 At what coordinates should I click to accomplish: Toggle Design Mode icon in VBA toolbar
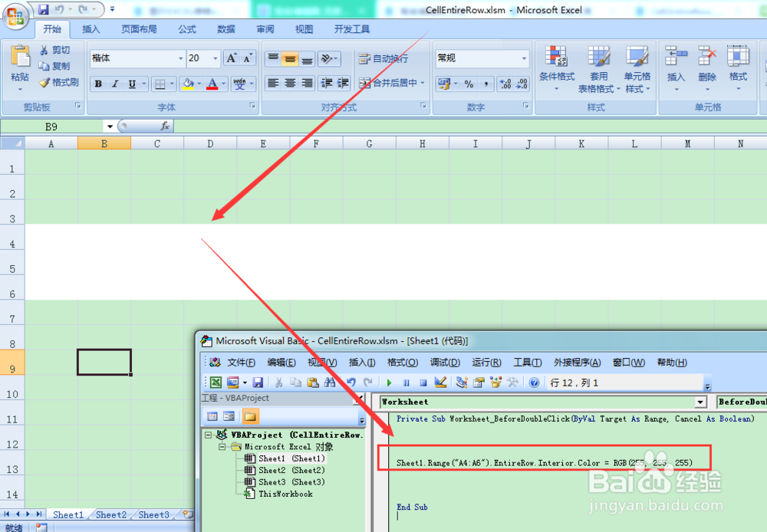[440, 383]
